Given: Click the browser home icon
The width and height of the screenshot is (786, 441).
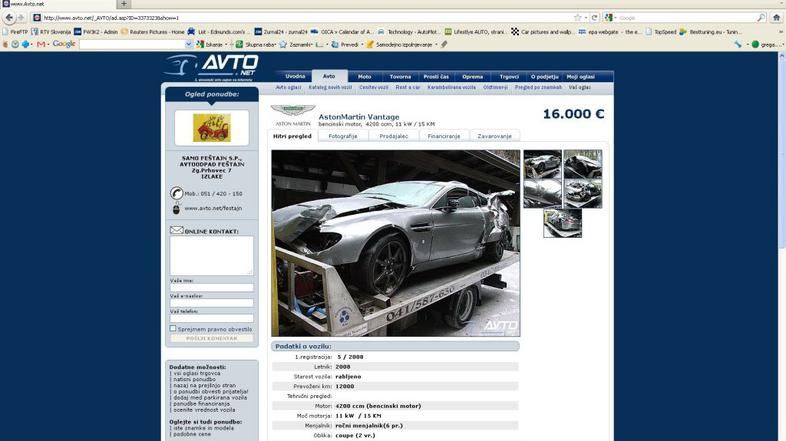Looking at the screenshot, I should tap(776, 17).
